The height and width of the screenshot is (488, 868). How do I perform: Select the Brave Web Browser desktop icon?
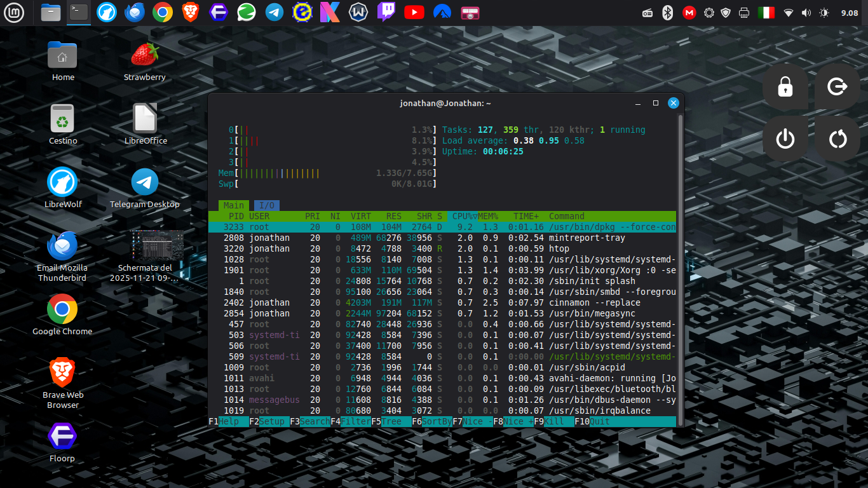pos(62,373)
